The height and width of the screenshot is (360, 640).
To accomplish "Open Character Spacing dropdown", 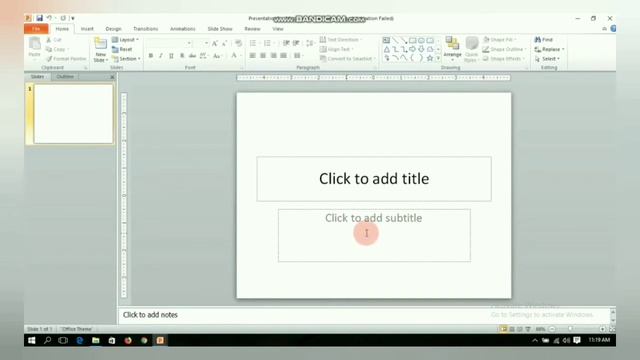I will pos(204,56).
